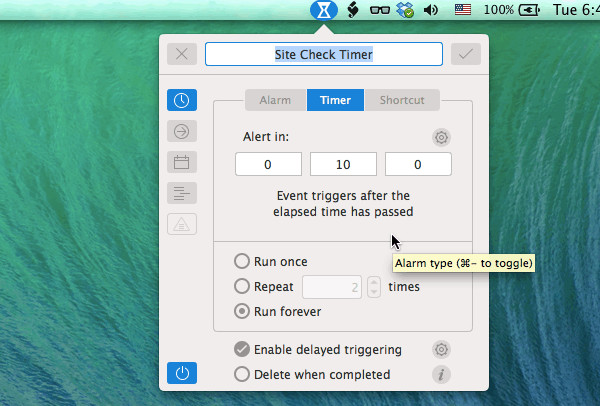Open the Dropbox menu bar icon
This screenshot has width=600, height=406.
(405, 10)
